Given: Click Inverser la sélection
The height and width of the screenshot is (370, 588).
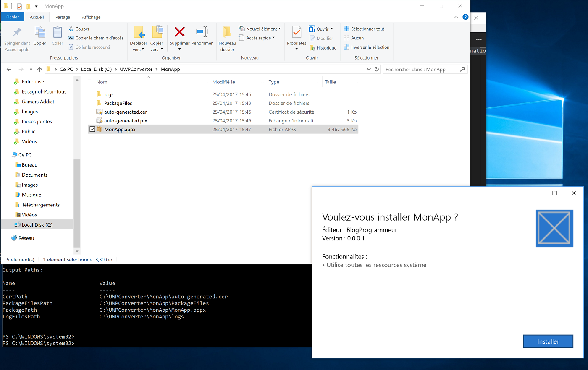Looking at the screenshot, I should click(367, 47).
